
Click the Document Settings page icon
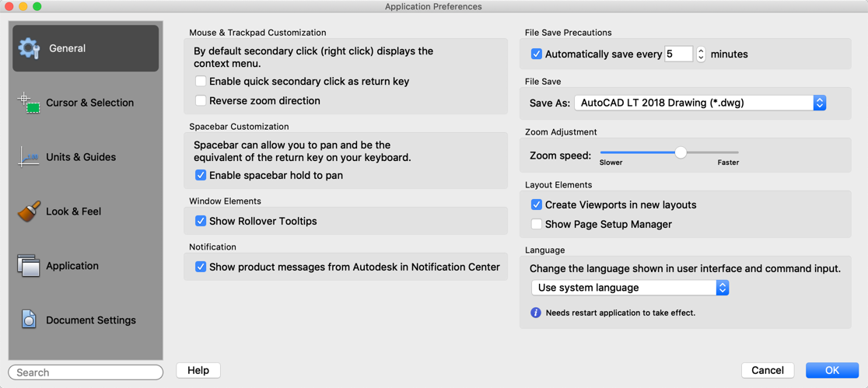point(29,320)
